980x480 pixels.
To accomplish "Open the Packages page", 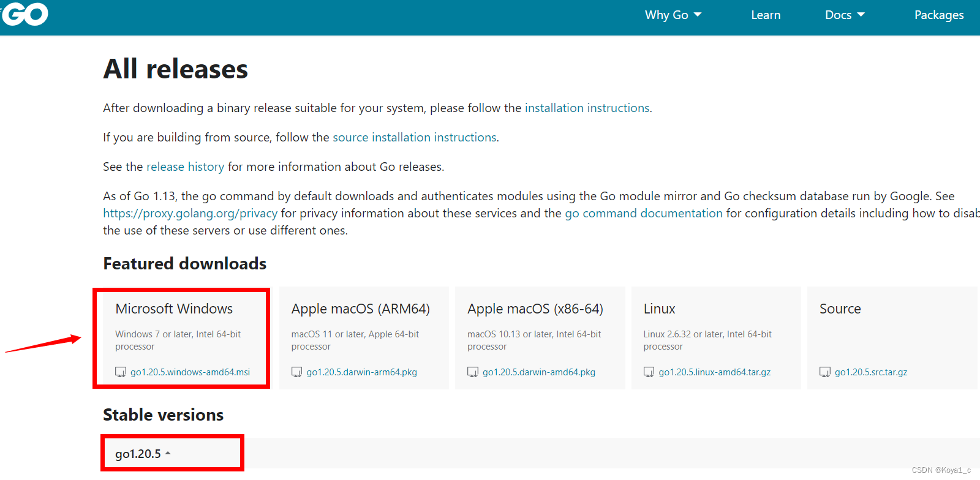I will pos(939,15).
